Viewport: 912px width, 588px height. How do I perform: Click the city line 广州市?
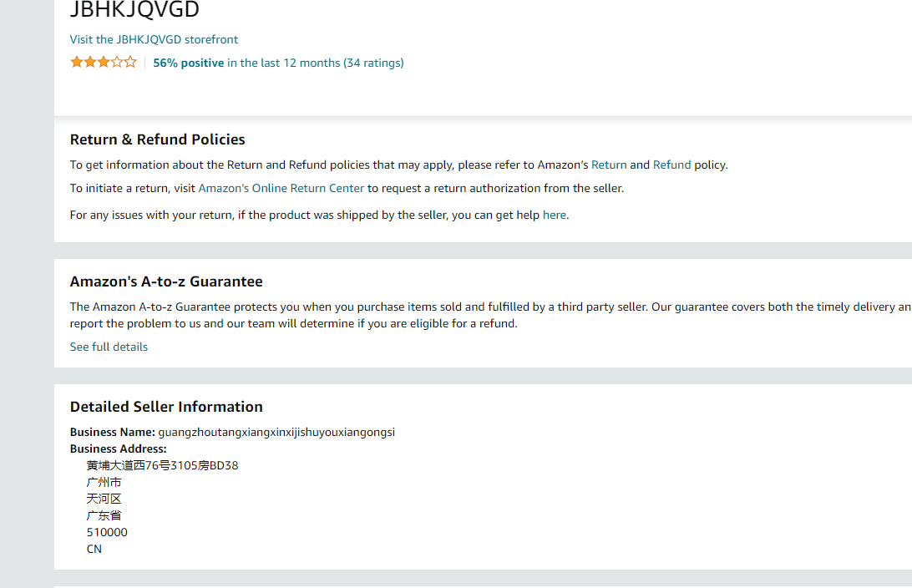[x=104, y=482]
